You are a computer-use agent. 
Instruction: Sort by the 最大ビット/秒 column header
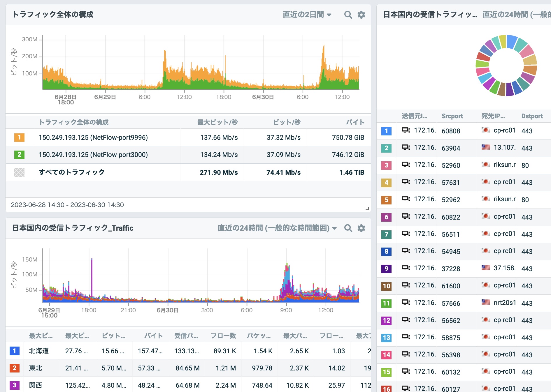217,122
